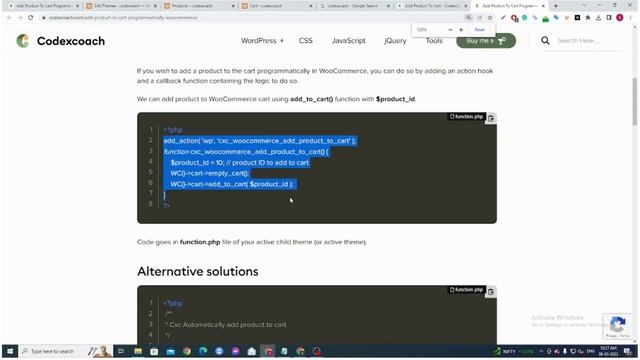640x360 pixels.
Task: Click the pen extension icon
Action: coord(503,18)
